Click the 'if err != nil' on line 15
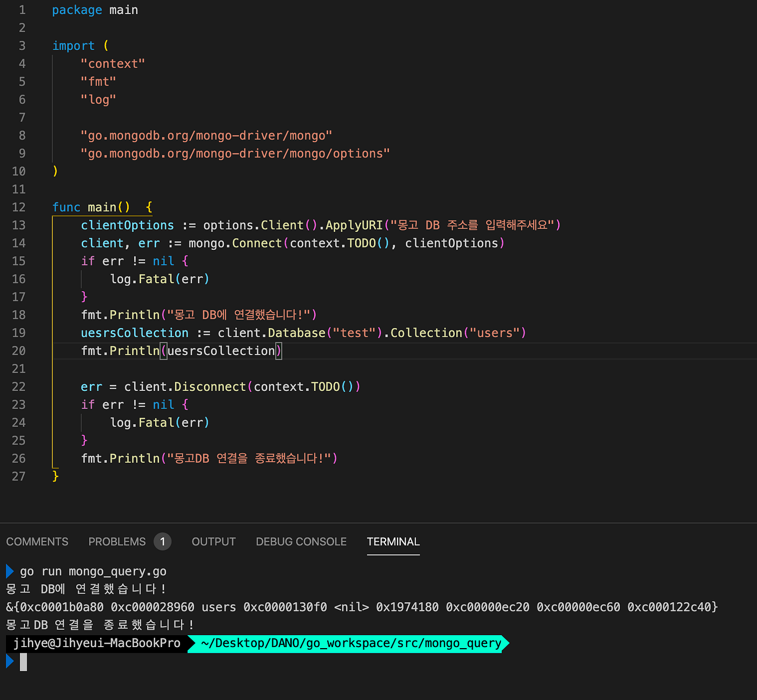757x700 pixels. point(128,261)
